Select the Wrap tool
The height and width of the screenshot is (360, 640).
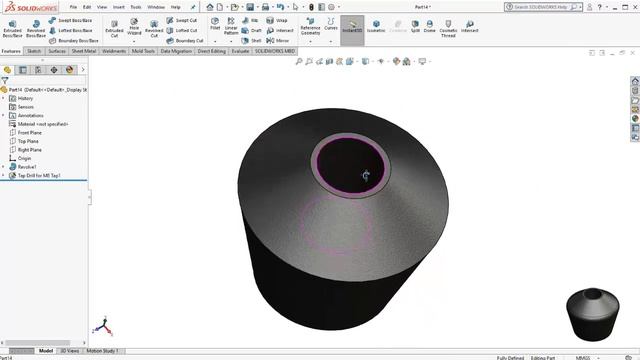(277, 20)
